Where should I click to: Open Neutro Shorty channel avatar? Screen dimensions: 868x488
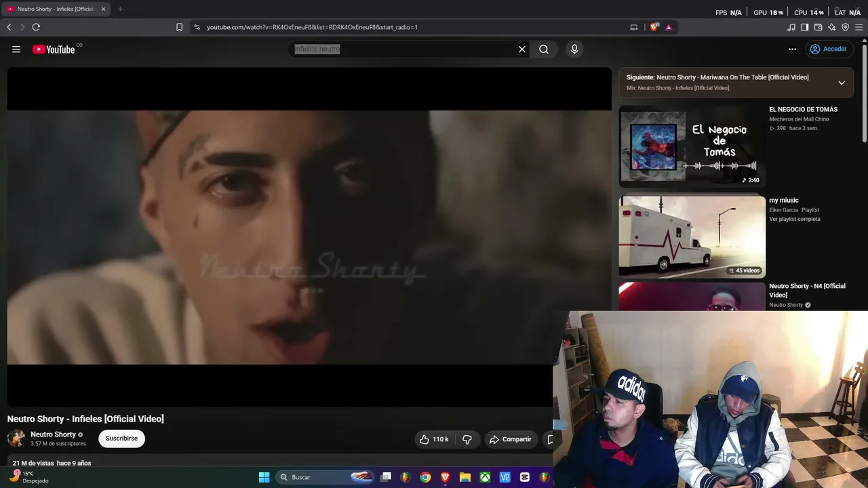(x=16, y=438)
